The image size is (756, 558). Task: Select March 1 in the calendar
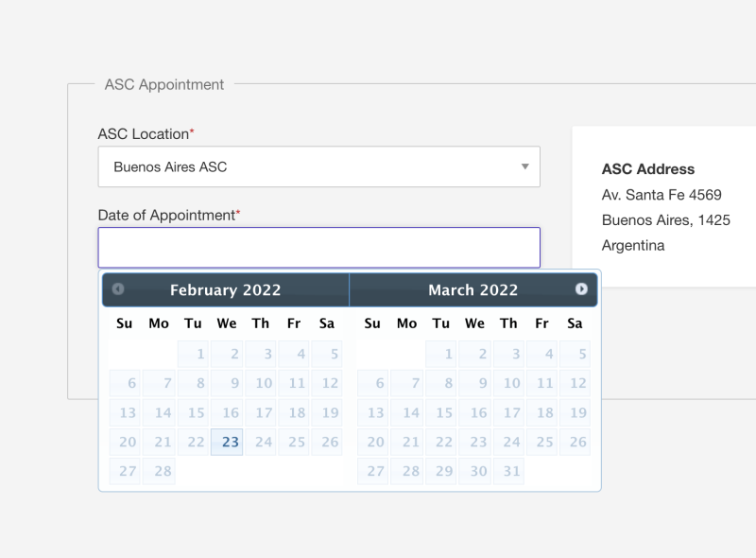(x=441, y=354)
